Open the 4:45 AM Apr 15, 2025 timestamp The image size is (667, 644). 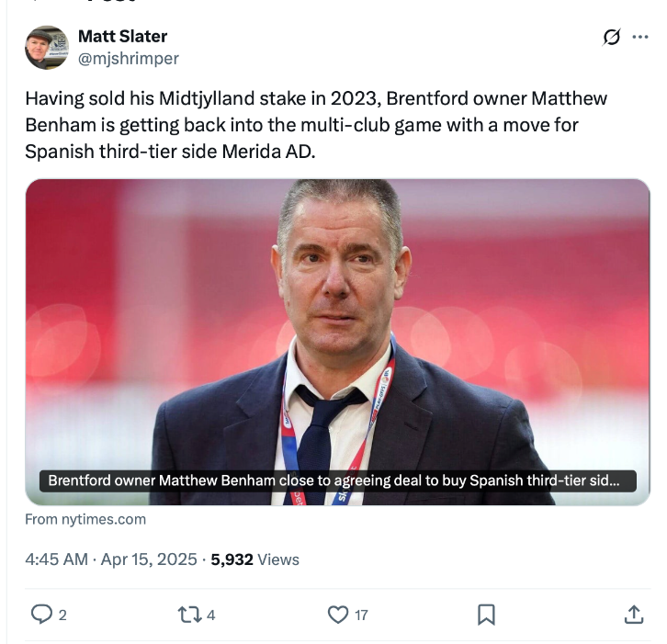[111, 559]
